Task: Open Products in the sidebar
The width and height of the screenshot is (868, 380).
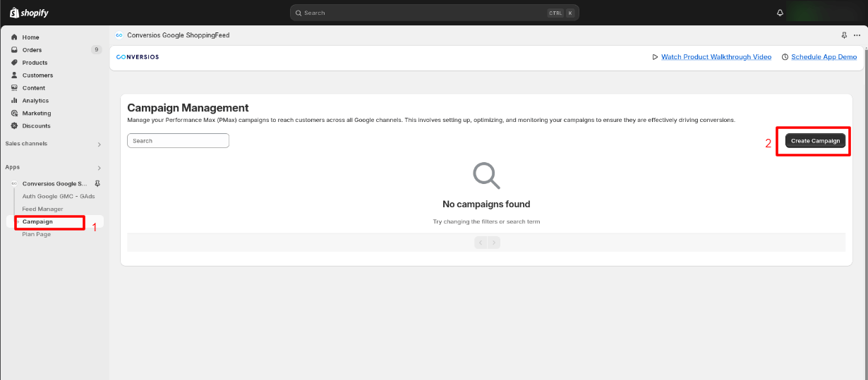Action: point(35,63)
